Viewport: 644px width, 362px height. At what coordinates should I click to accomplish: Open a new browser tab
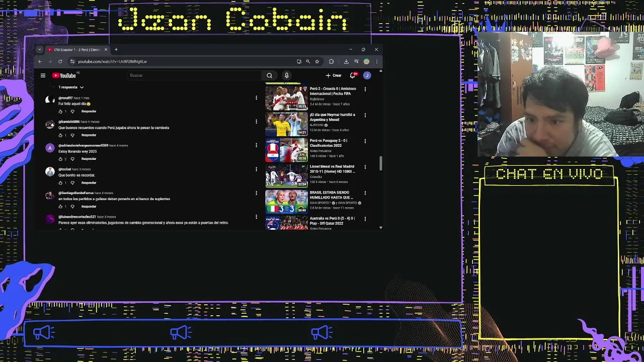pyautogui.click(x=116, y=49)
